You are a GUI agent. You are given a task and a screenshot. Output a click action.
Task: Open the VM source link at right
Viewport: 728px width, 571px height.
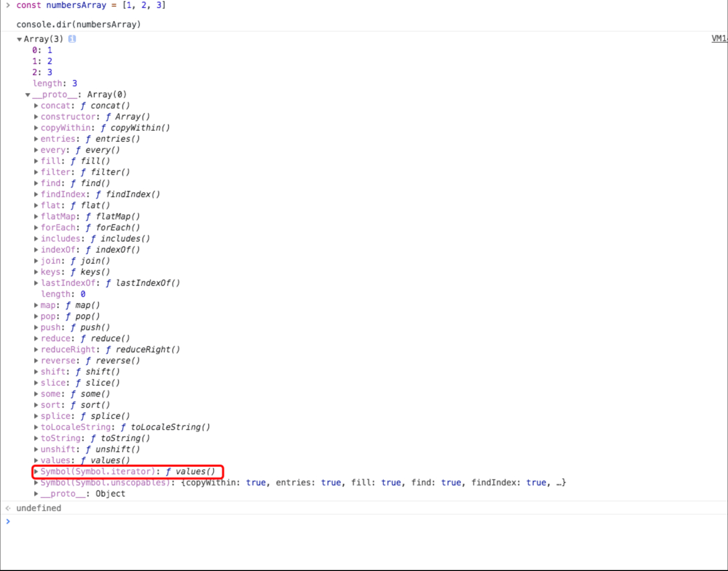pos(719,38)
